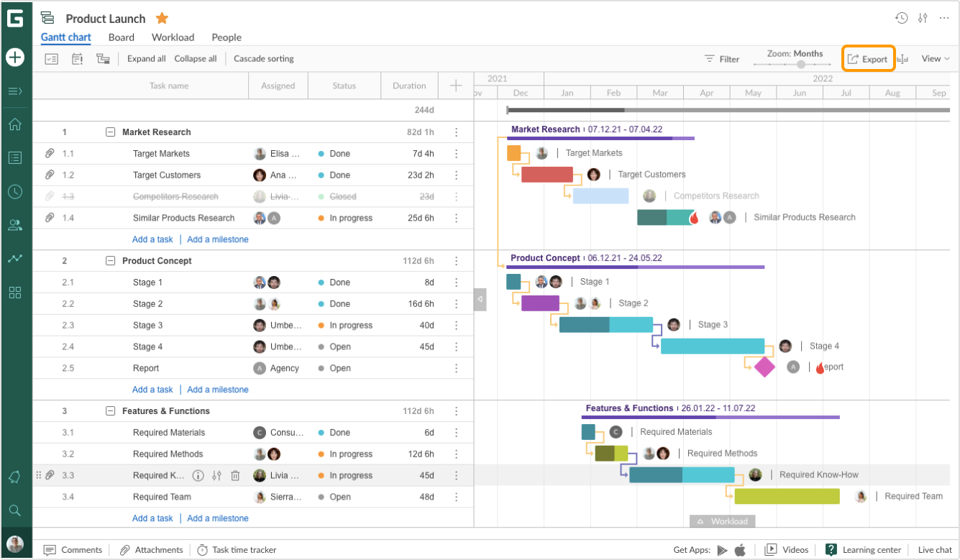
Task: Open the Analytics chart icon in sidebar
Action: tap(15, 259)
